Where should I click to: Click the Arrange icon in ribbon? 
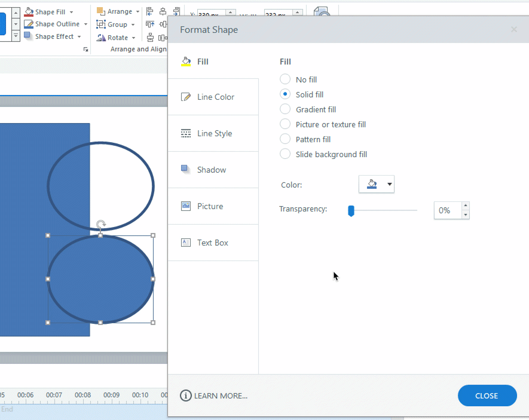click(x=100, y=11)
